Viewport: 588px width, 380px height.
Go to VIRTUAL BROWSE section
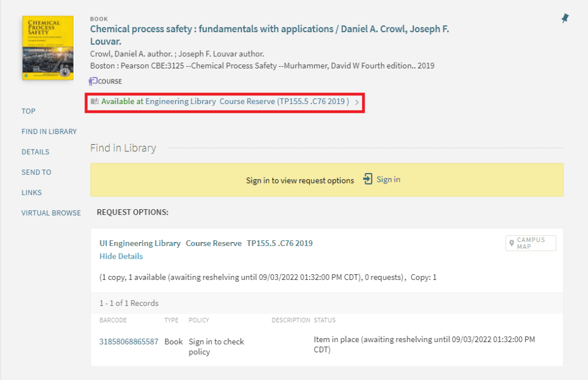pyautogui.click(x=51, y=213)
